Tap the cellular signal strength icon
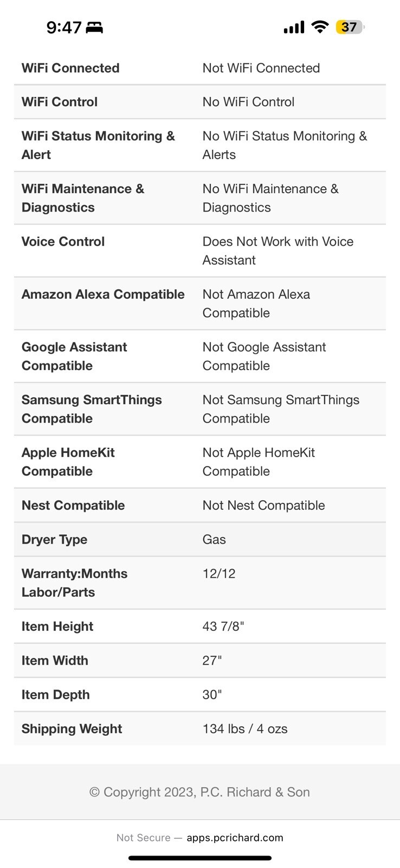400x868 pixels. pyautogui.click(x=293, y=27)
